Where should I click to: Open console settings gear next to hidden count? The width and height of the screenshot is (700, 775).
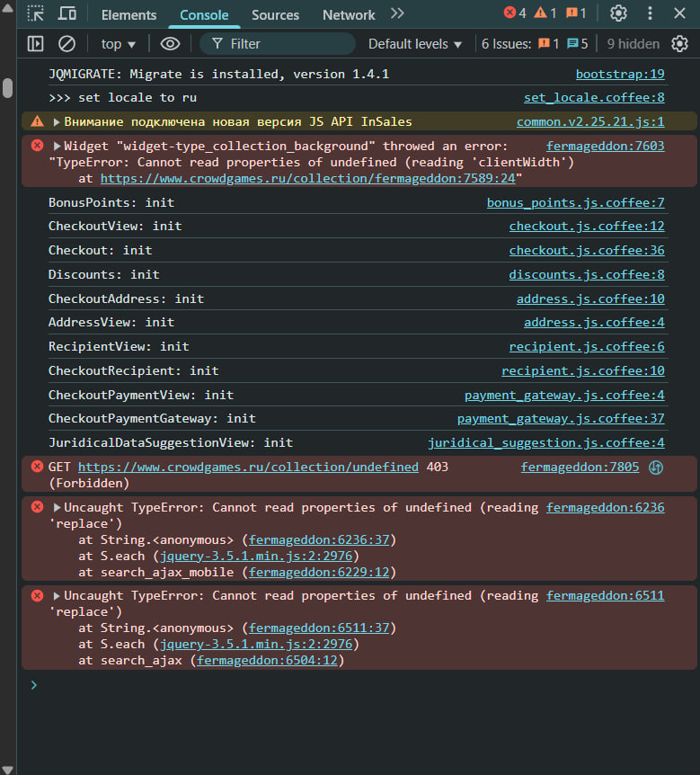(680, 43)
